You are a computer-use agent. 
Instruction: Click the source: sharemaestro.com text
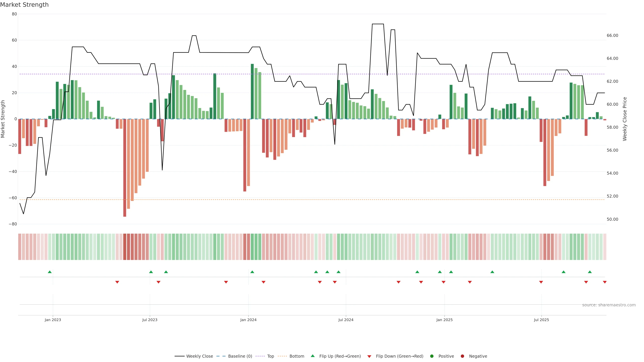click(x=609, y=305)
